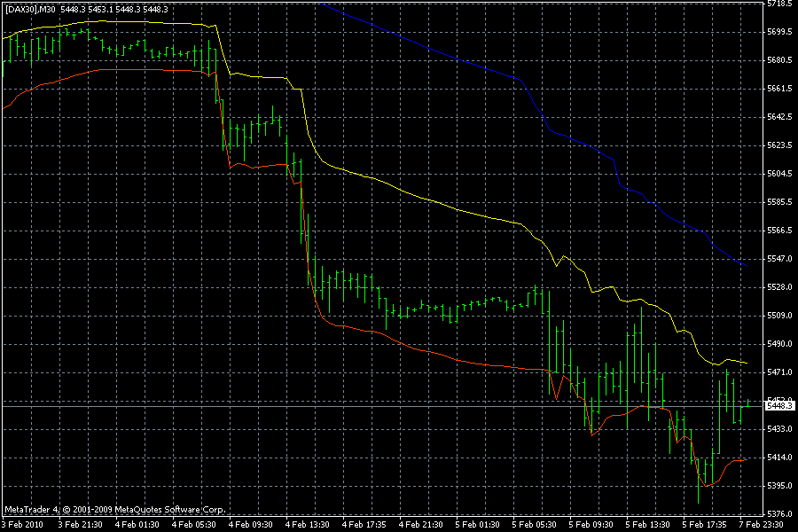798x532 pixels.
Task: Click the 4 Feb 17:35 time axis label
Action: (364, 525)
